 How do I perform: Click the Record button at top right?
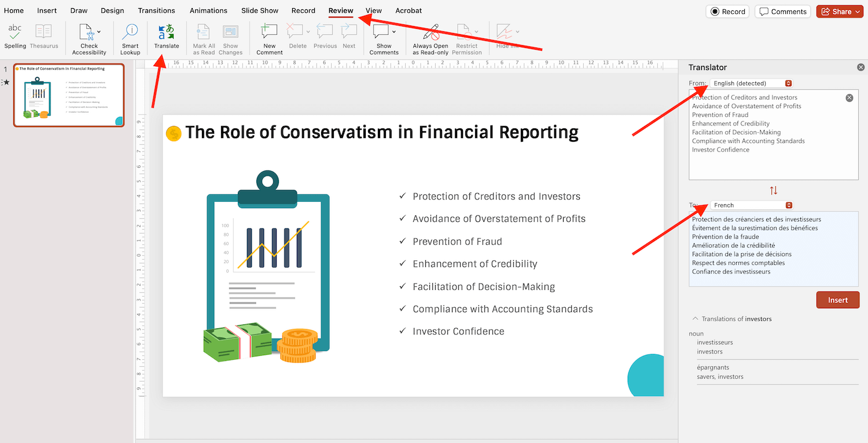coord(728,12)
